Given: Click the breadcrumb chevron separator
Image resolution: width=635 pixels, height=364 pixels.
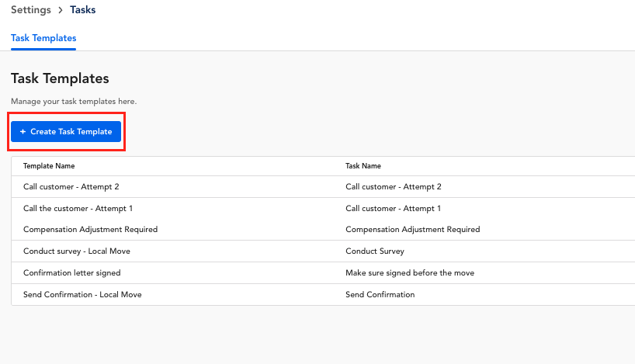Looking at the screenshot, I should coord(61,10).
